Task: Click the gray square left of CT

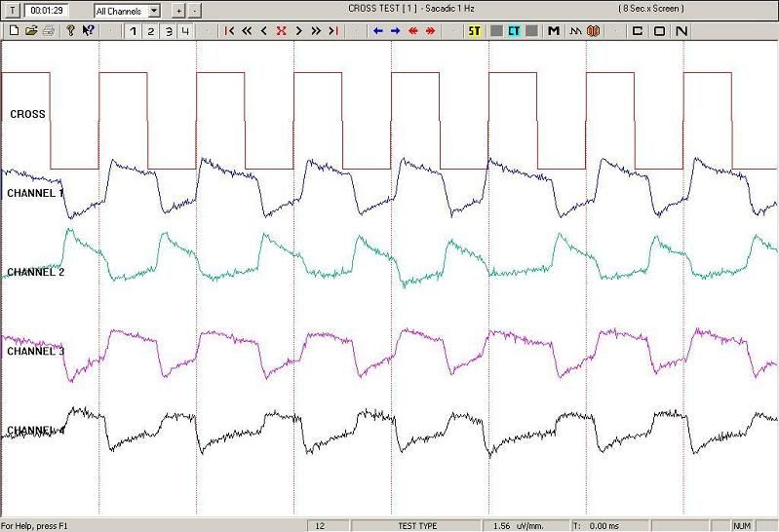Action: point(496,31)
